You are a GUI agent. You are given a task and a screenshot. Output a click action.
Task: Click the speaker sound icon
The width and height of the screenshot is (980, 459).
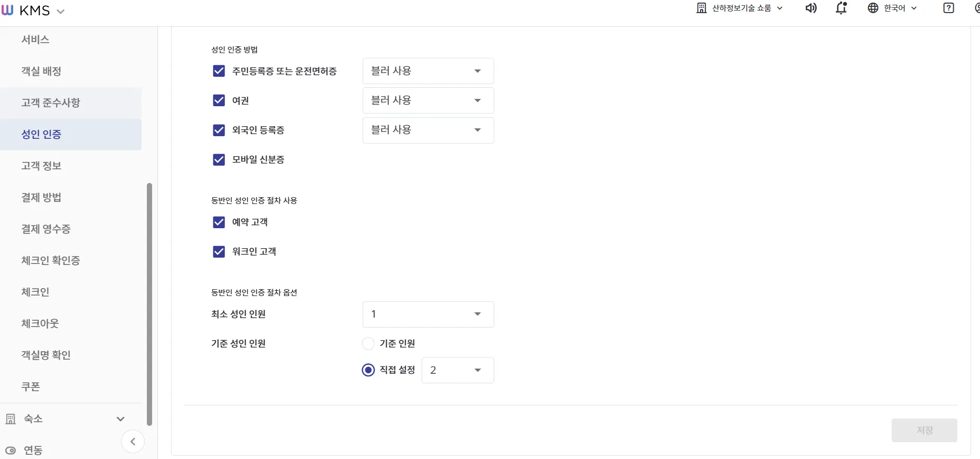coord(811,8)
